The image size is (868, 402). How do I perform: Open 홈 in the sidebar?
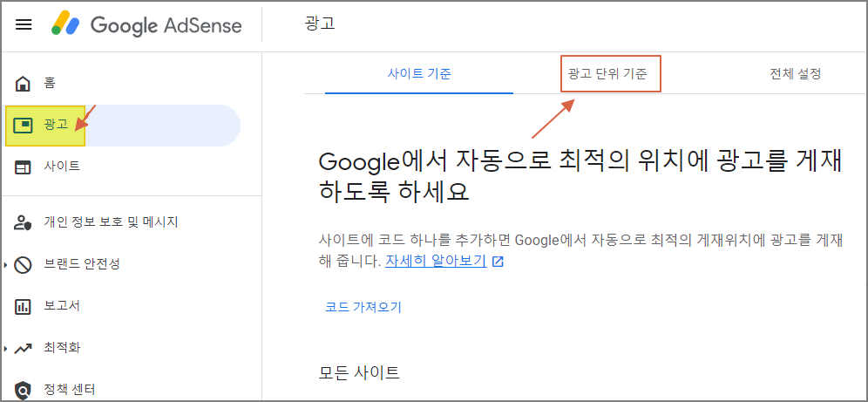point(50,84)
